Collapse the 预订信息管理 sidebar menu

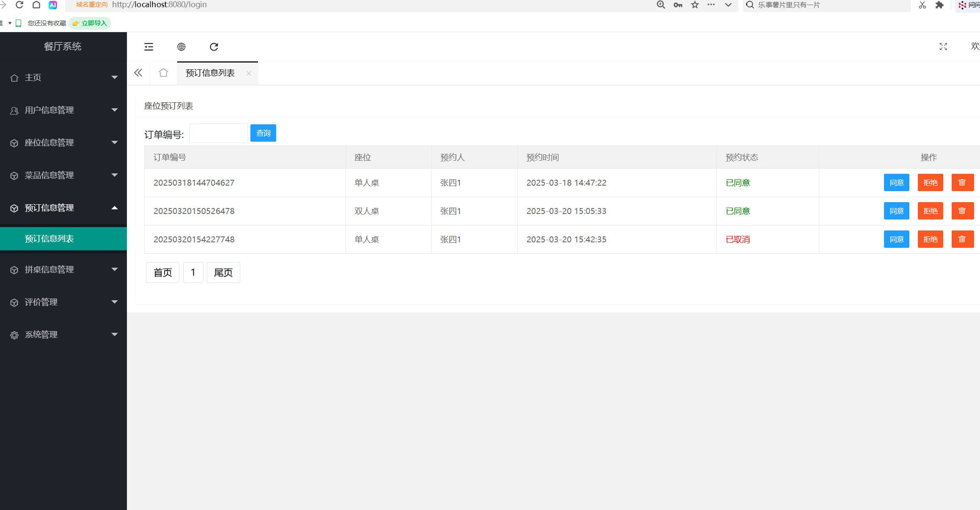click(x=63, y=208)
